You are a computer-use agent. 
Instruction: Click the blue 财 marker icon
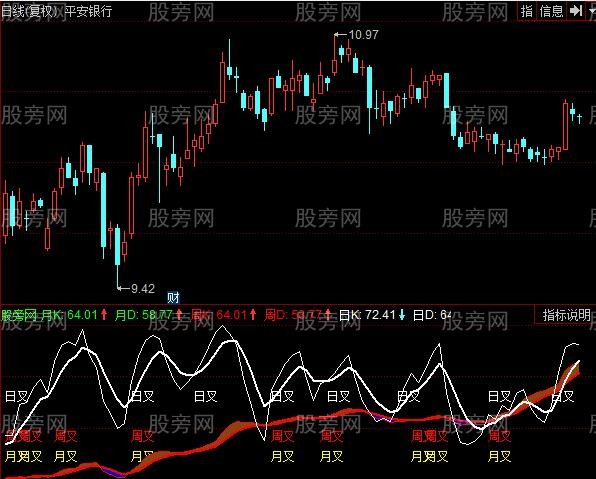pos(173,297)
